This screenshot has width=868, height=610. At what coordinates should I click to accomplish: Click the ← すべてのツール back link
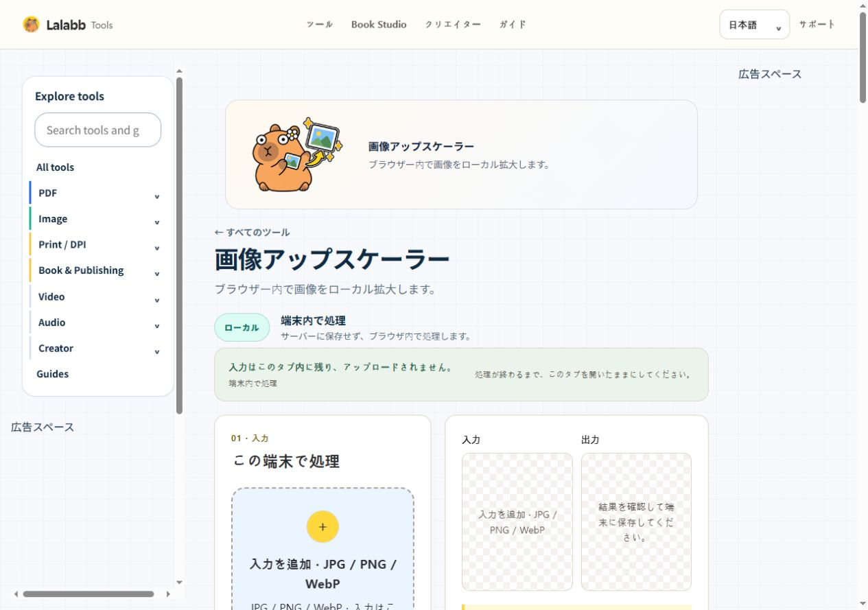pos(252,233)
